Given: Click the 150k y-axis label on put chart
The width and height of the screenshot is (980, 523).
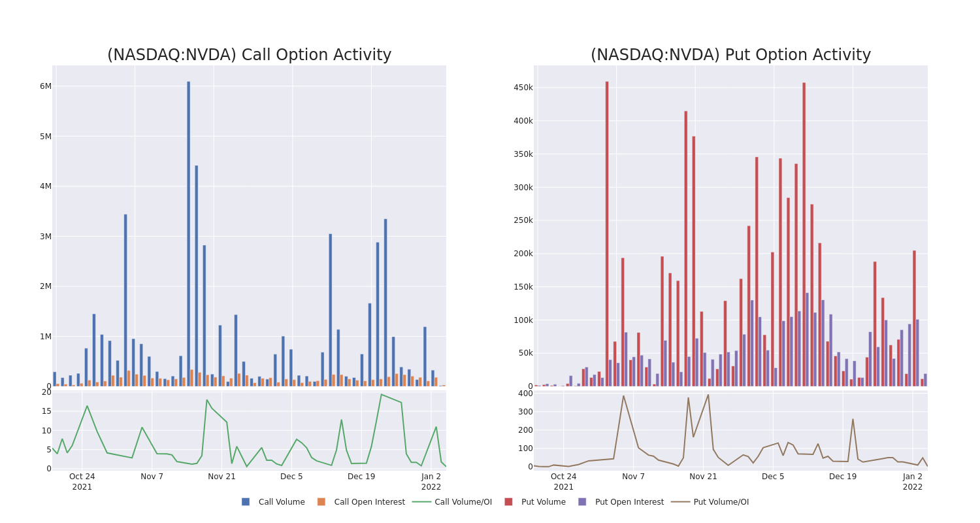Looking at the screenshot, I should point(523,287).
